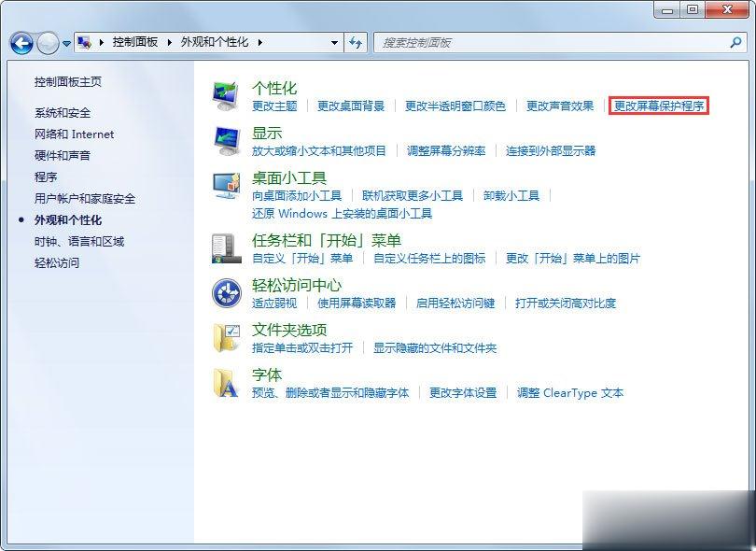Screen dimensions: 756x551
Task: Open the 字体 heading
Action: pos(267,374)
